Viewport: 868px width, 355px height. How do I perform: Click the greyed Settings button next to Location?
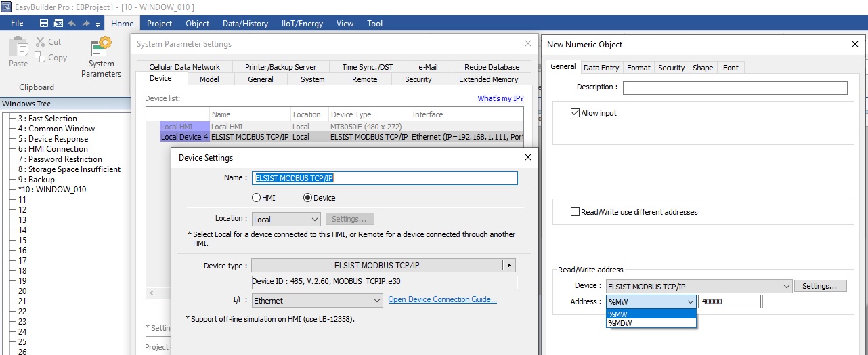click(x=349, y=220)
